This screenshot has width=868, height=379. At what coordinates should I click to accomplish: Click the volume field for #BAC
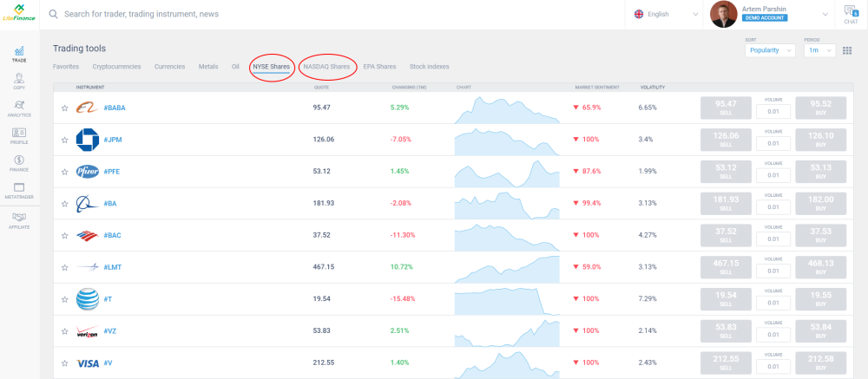tap(773, 239)
